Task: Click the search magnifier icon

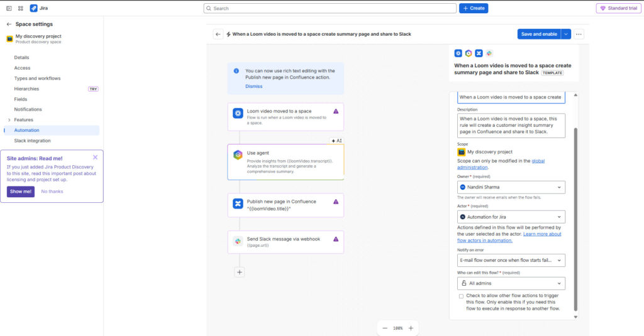Action: coord(209,8)
